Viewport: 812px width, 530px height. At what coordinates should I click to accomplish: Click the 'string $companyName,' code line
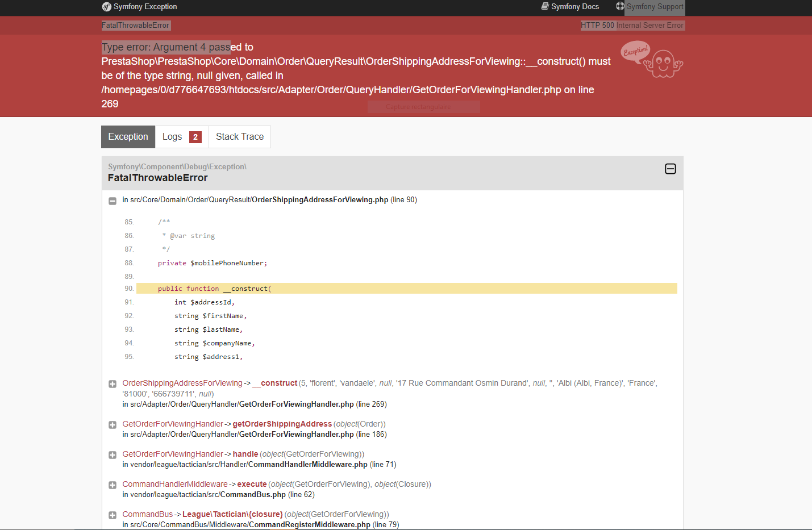coord(215,343)
